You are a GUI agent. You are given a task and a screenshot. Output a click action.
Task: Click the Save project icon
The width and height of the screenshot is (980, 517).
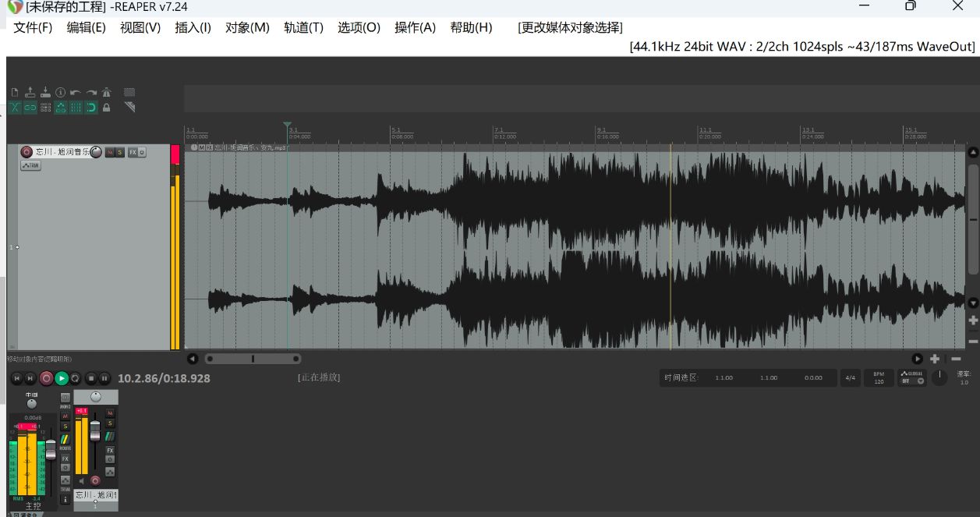coord(45,92)
